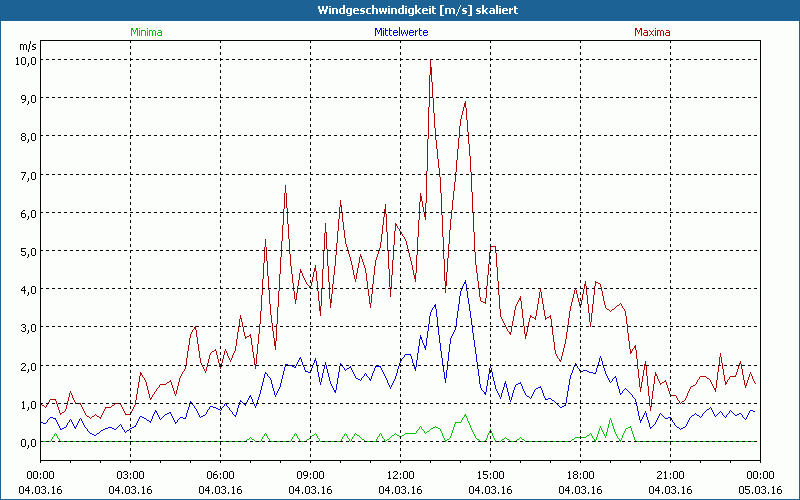Click the 9,0 y-axis value
Screen dimensions: 800x500
click(x=29, y=98)
